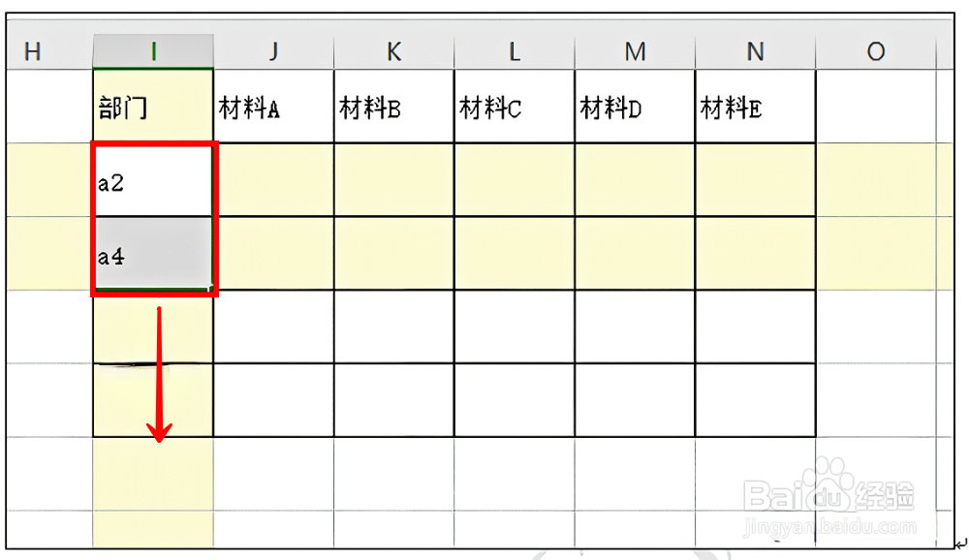Select the cell with a2
Image resolution: width=969 pixels, height=560 pixels.
pos(153,180)
